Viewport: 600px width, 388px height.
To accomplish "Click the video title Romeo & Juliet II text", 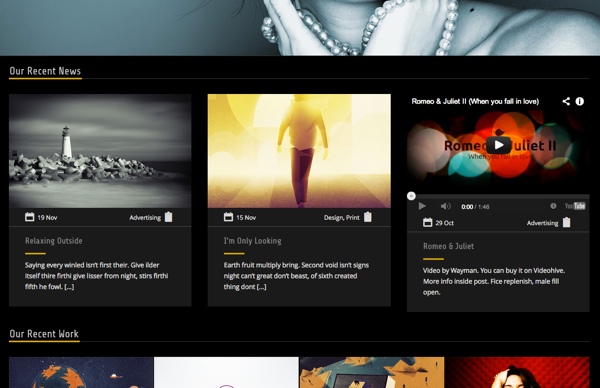I will tap(475, 101).
